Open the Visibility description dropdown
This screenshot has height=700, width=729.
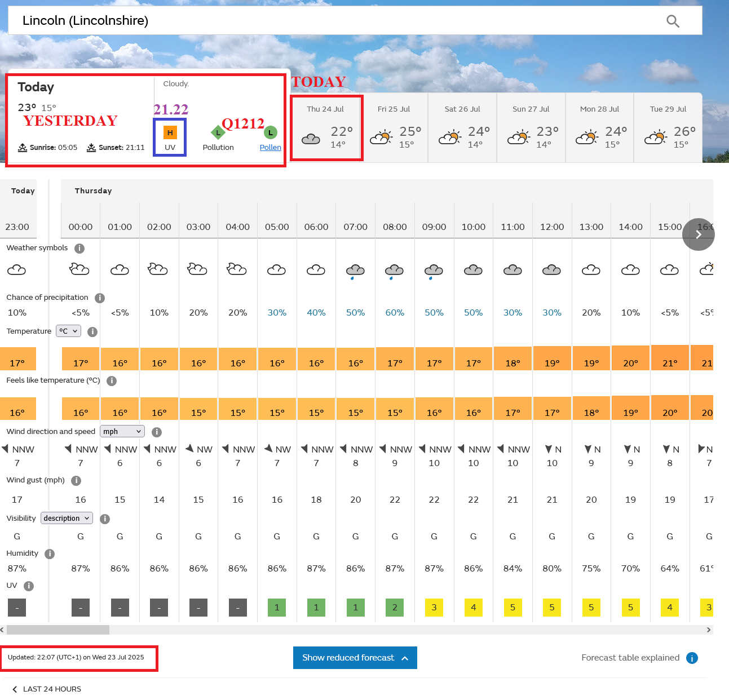[67, 519]
